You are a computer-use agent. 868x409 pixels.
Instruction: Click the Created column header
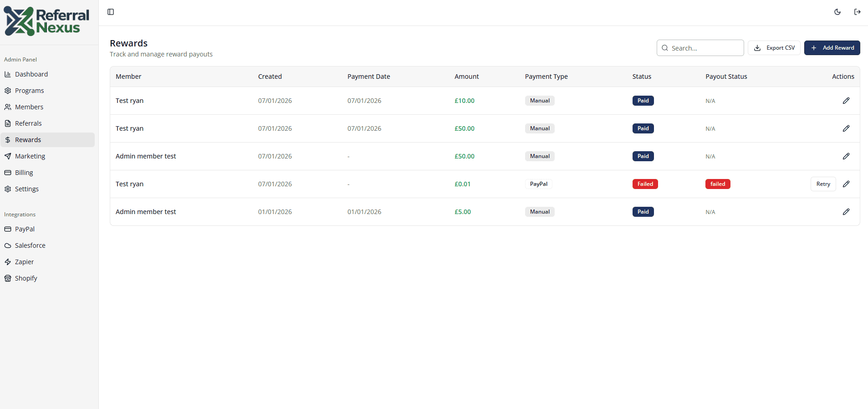[x=270, y=77]
